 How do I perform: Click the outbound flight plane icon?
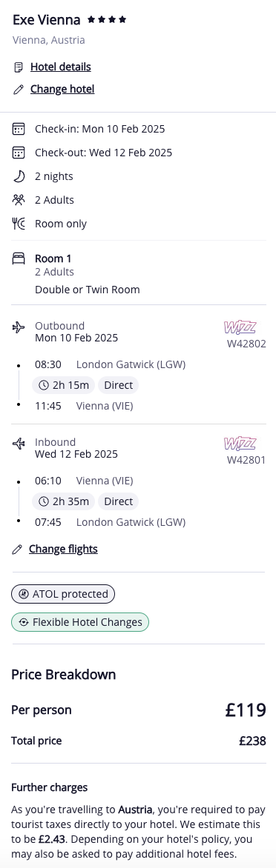[19, 327]
